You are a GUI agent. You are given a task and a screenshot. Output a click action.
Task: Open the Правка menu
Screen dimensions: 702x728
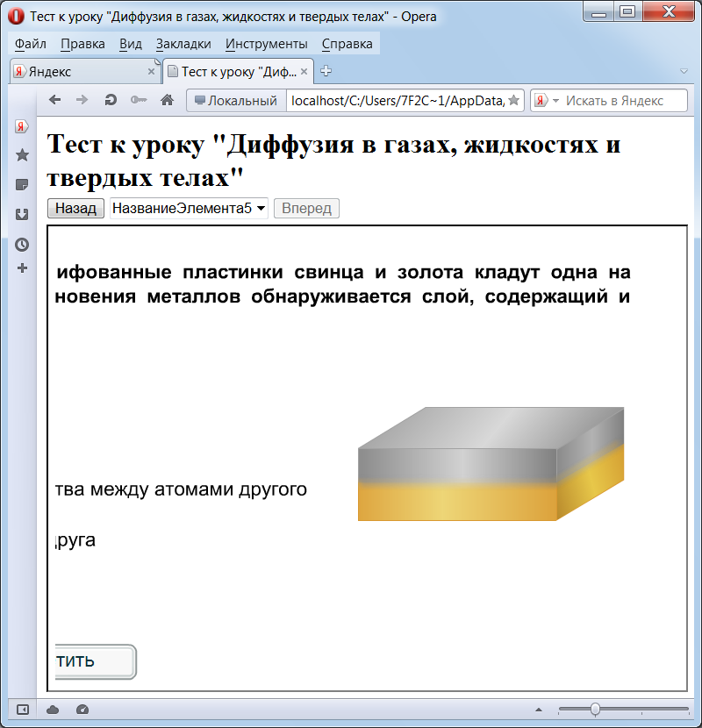[x=82, y=44]
